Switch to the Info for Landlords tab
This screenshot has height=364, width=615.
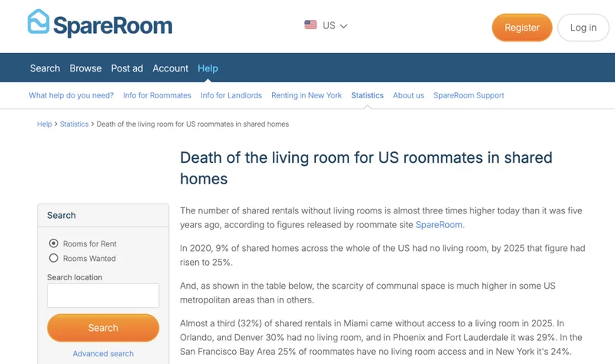[231, 95]
